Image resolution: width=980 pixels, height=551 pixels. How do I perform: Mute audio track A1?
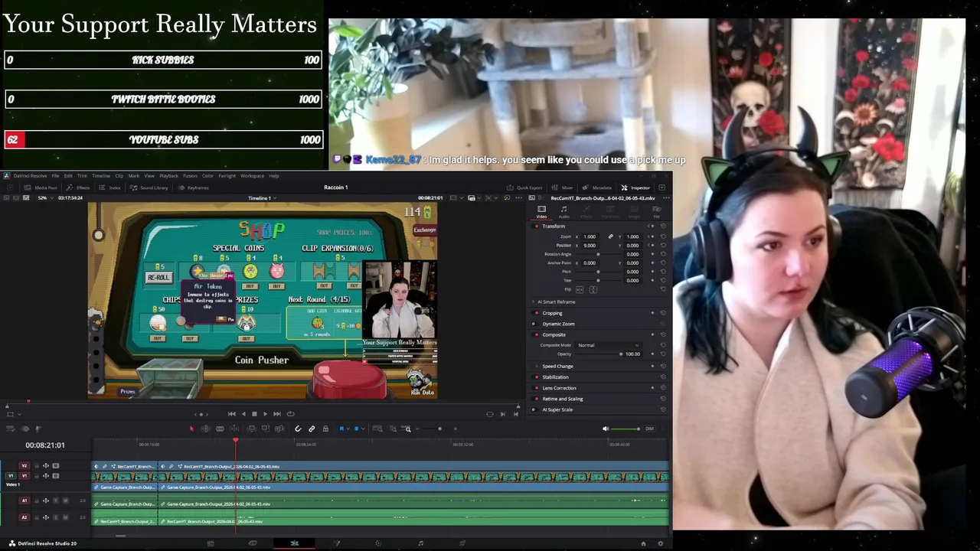pyautogui.click(x=65, y=500)
